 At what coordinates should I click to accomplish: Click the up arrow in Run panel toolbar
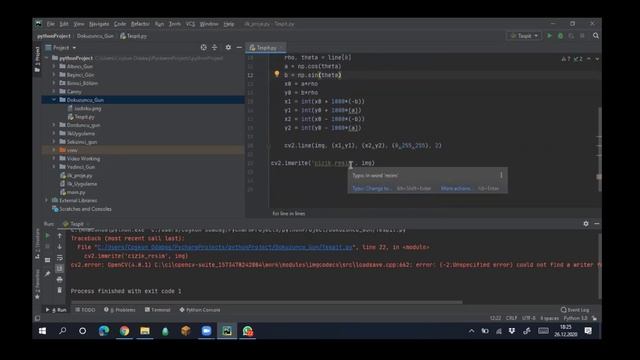tap(60, 236)
